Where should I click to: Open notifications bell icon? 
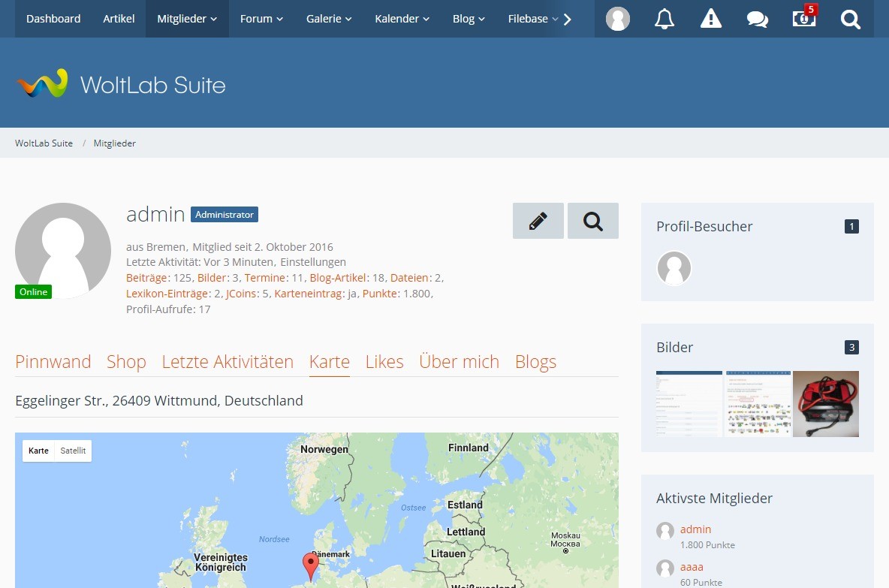664,19
